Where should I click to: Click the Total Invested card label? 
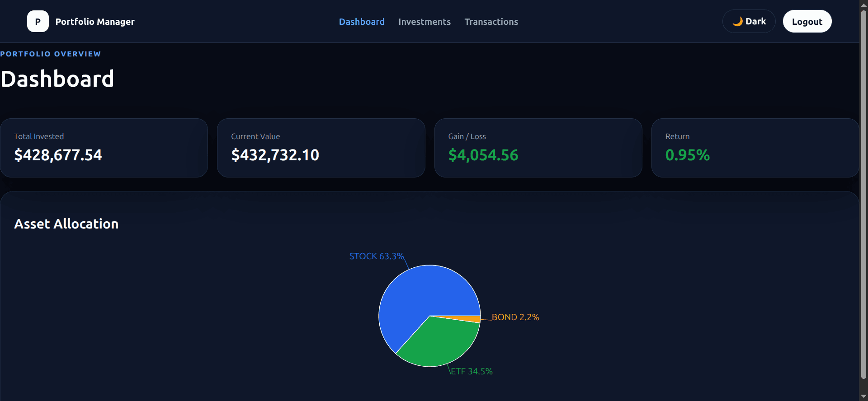(39, 136)
